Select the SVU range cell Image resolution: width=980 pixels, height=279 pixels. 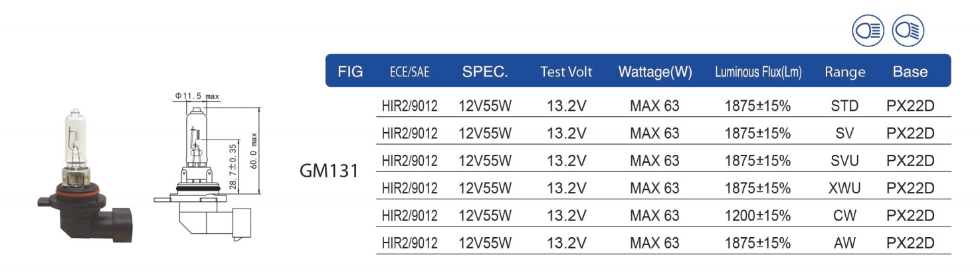pyautogui.click(x=845, y=161)
